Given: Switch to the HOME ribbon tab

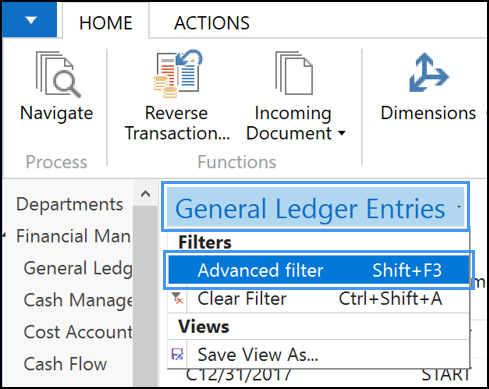Looking at the screenshot, I should click(106, 23).
